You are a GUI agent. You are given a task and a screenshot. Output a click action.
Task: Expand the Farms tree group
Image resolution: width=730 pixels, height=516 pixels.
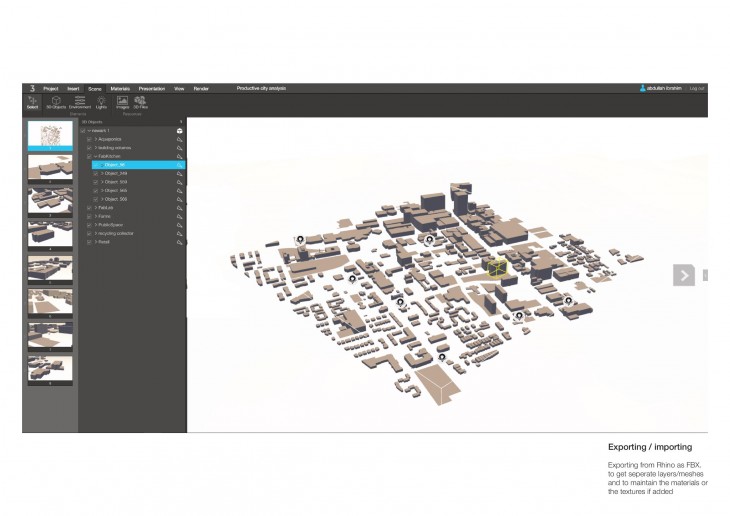click(x=96, y=216)
